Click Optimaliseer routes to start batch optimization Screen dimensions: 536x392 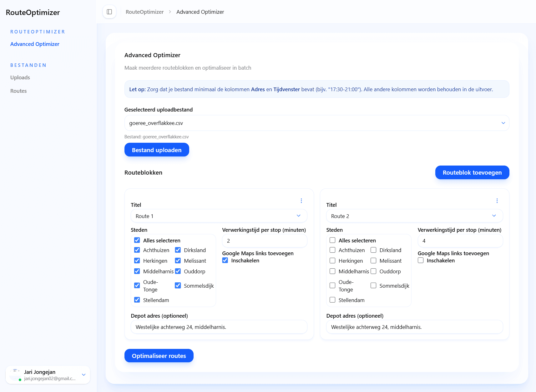159,355
